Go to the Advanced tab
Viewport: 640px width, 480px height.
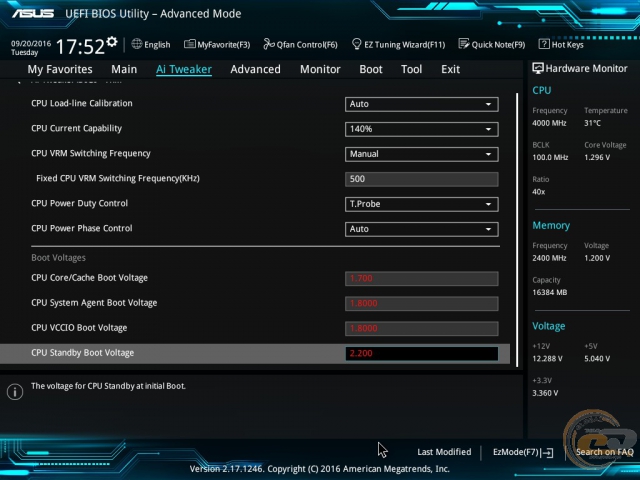(x=256, y=69)
